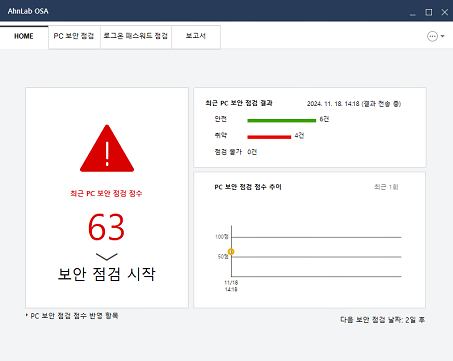Click the downward chevron under score 63

point(107,256)
